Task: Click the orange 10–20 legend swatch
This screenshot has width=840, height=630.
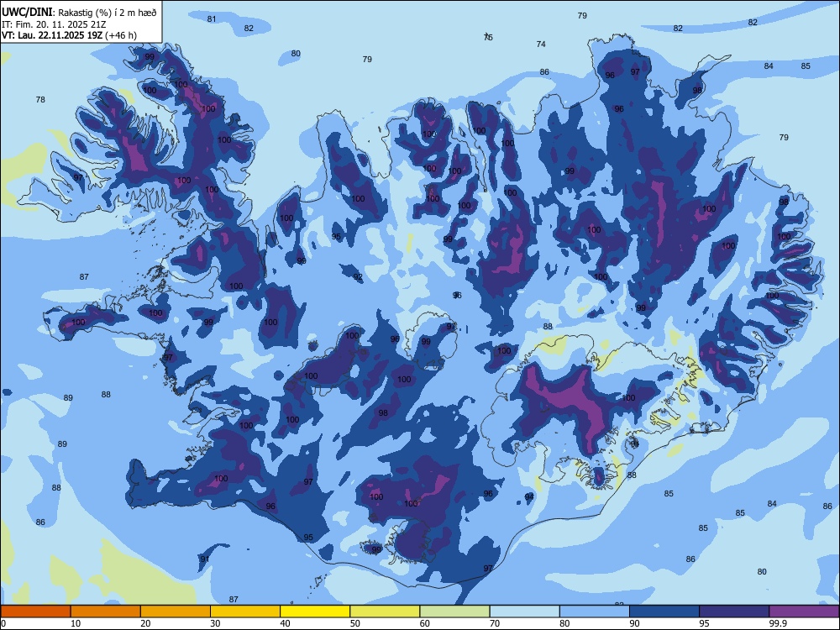Action: [x=106, y=612]
